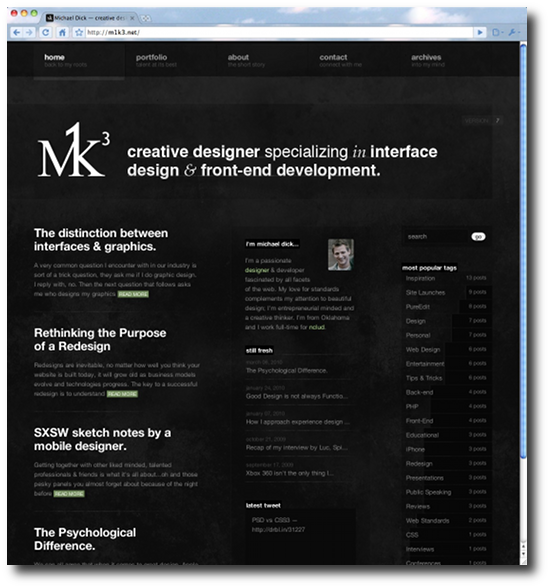Click the MK3 logo
The width and height of the screenshot is (550, 588).
(73, 150)
